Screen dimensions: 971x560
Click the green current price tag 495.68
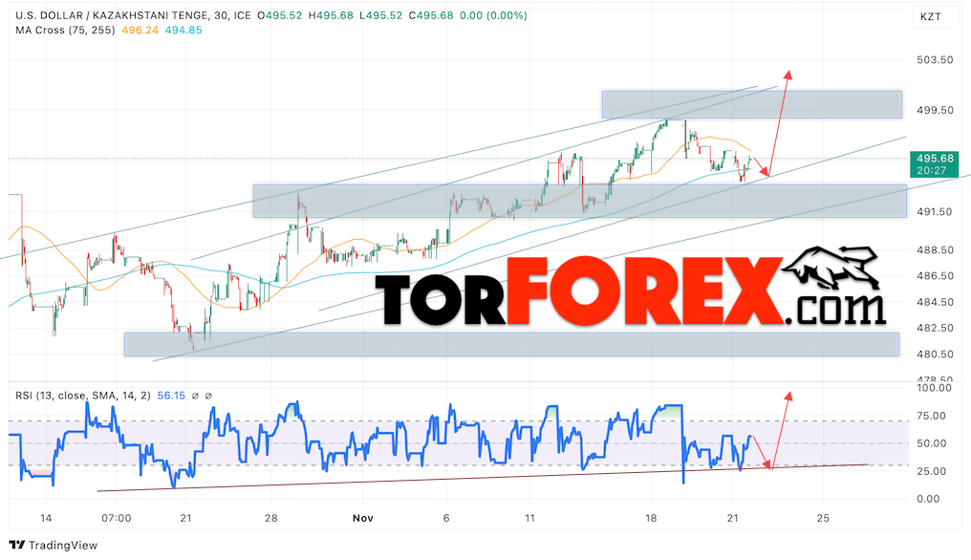point(935,164)
